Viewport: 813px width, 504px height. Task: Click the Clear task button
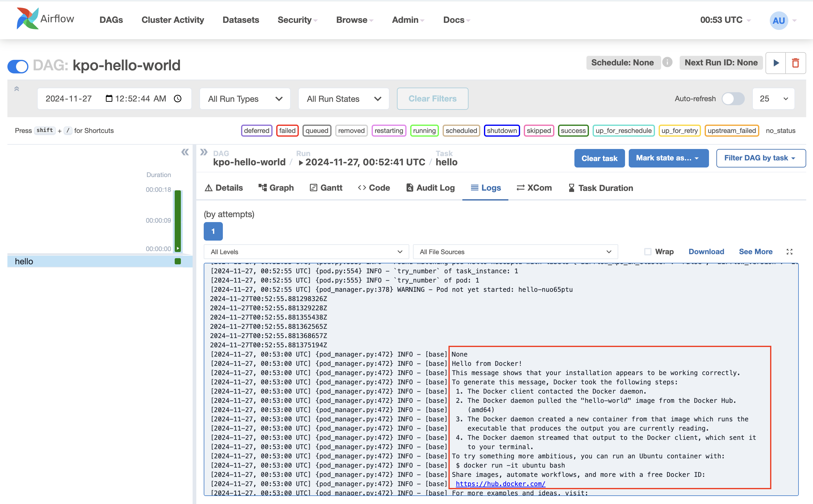[x=599, y=158]
